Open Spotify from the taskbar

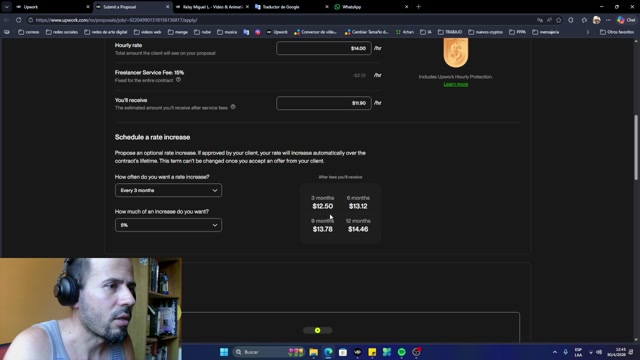pos(402,352)
